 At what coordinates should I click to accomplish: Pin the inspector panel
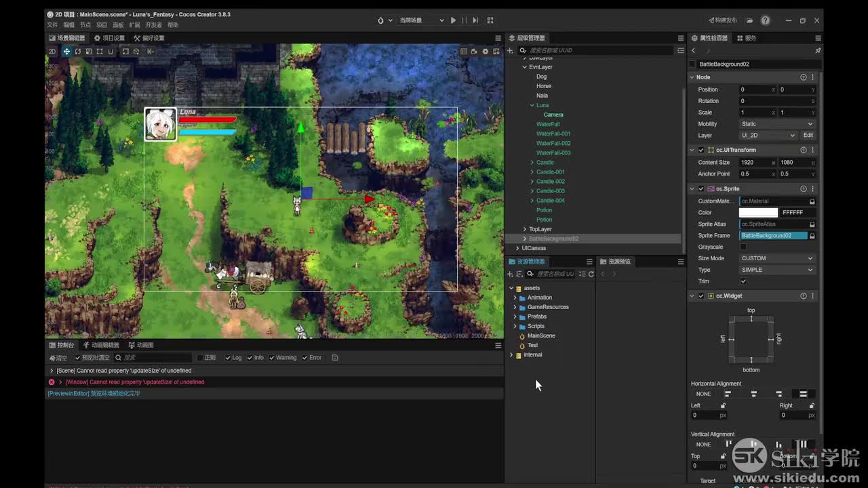[x=818, y=51]
